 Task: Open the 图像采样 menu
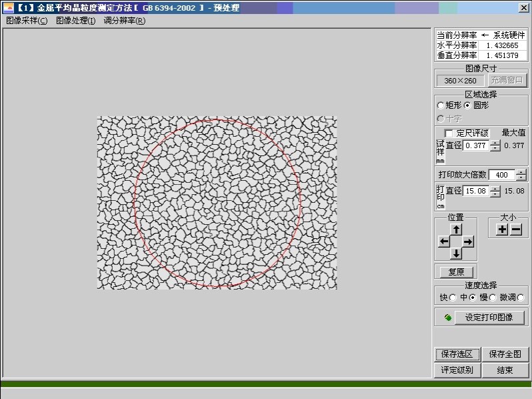pyautogui.click(x=27, y=21)
